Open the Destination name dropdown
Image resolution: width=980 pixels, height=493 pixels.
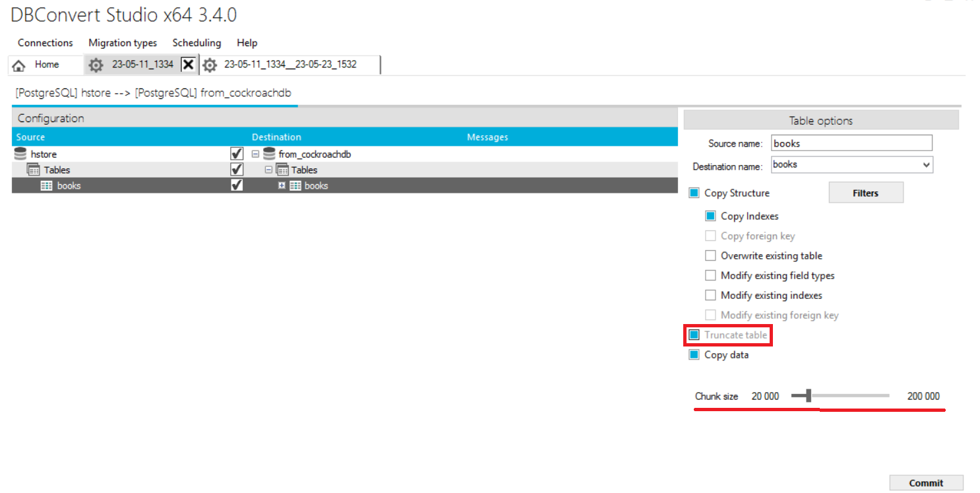pyautogui.click(x=927, y=164)
